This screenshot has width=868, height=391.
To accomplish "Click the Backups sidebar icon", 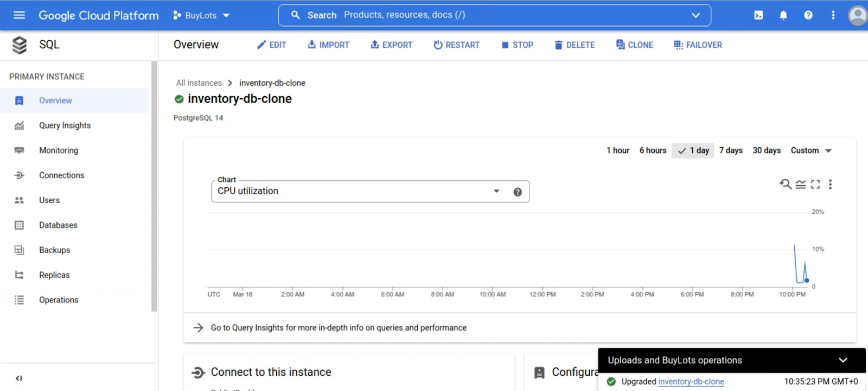I will (x=19, y=250).
